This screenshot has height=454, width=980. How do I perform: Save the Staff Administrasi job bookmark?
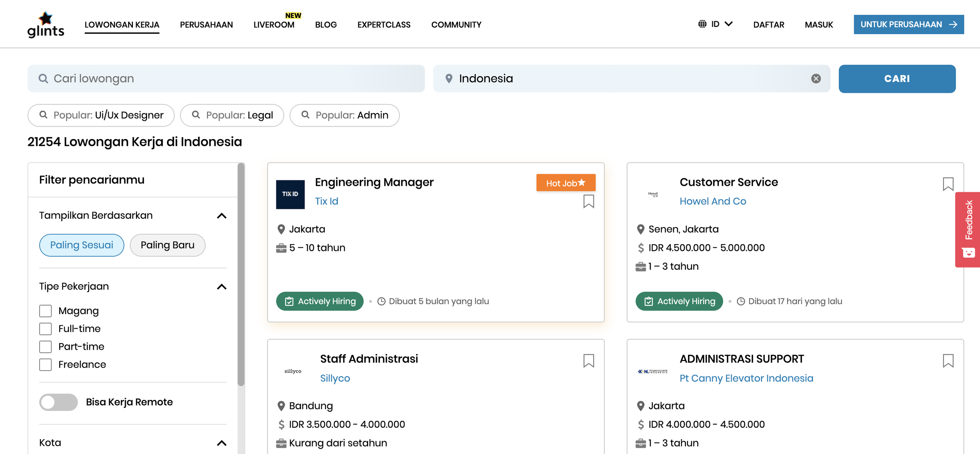point(588,361)
